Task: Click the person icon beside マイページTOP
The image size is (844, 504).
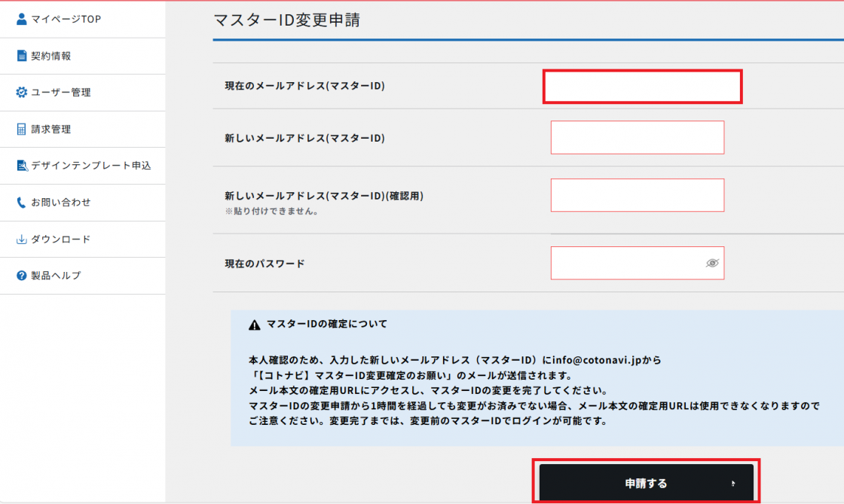Action: pyautogui.click(x=22, y=19)
